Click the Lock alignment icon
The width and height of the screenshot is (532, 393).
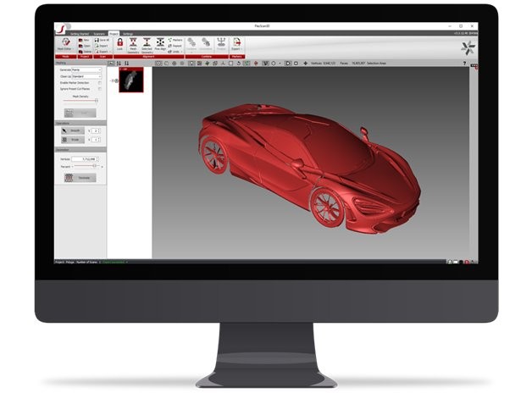pos(120,43)
